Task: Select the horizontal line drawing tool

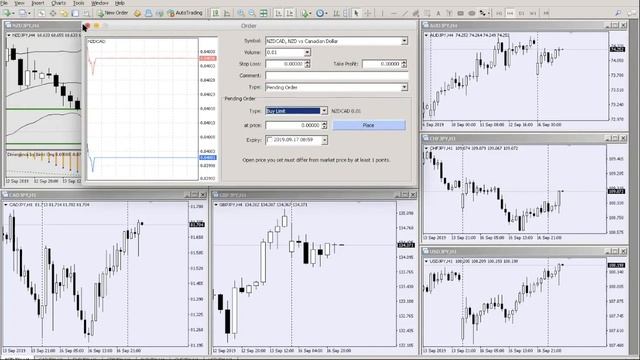Action: (393, 13)
